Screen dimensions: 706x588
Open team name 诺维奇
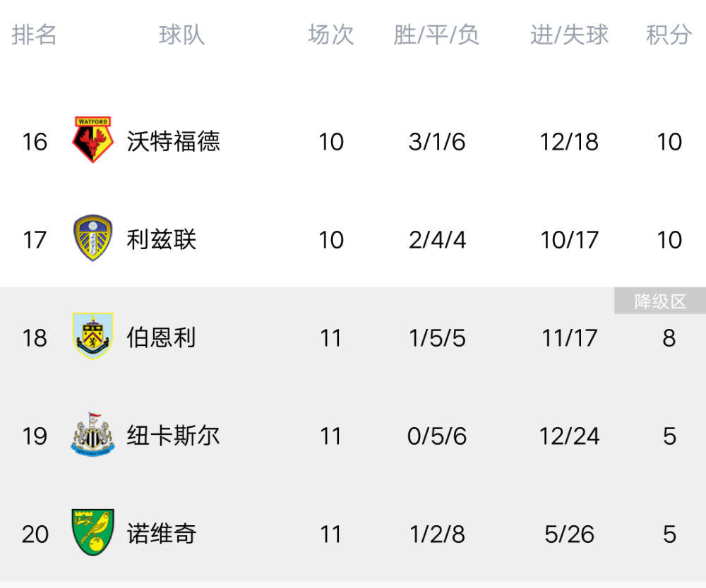[x=161, y=534]
